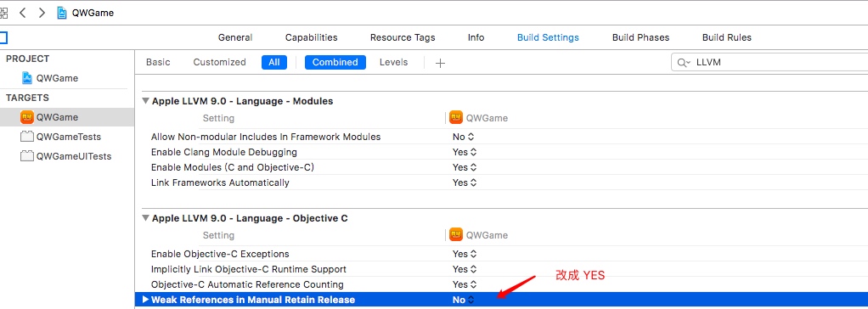
Task: Open Weak References No value dropdown
Action: (463, 300)
